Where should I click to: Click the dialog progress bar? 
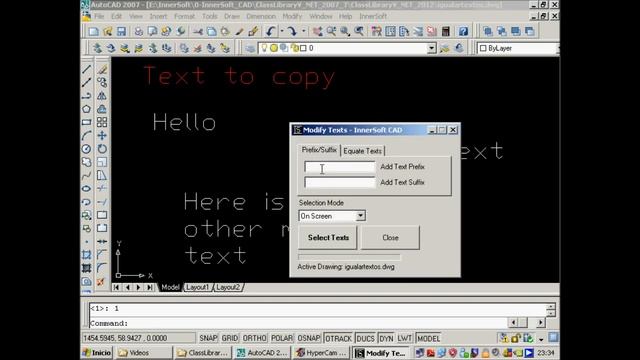pyautogui.click(x=349, y=257)
